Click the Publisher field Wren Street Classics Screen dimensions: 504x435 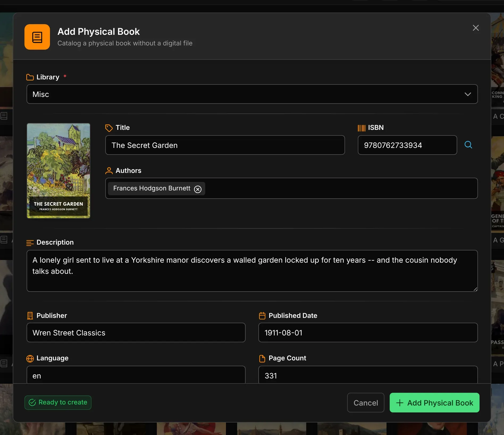[x=136, y=332]
